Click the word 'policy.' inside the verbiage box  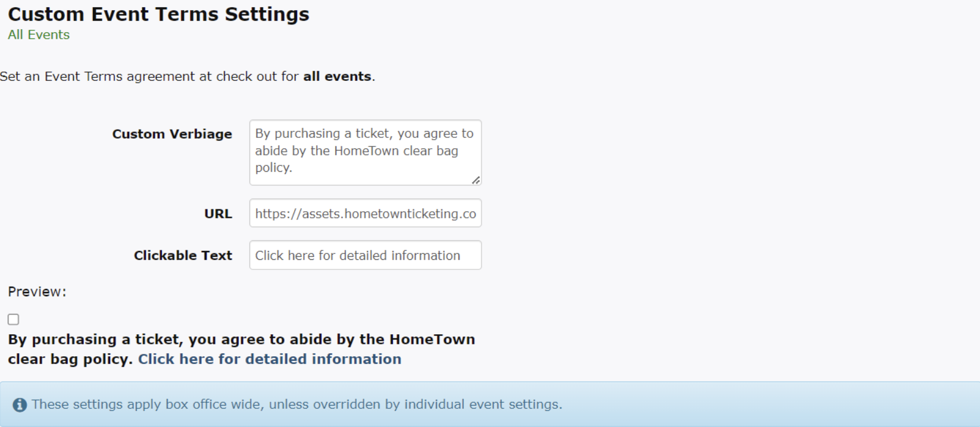[273, 168]
